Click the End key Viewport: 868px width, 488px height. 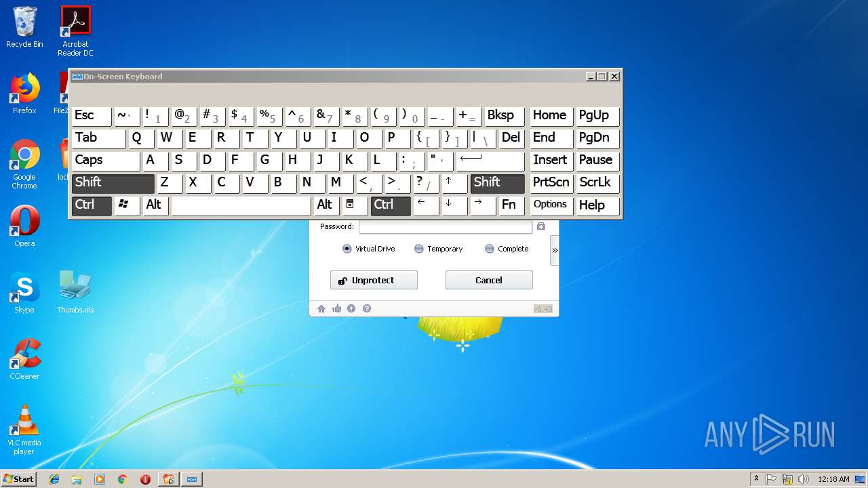(x=551, y=138)
